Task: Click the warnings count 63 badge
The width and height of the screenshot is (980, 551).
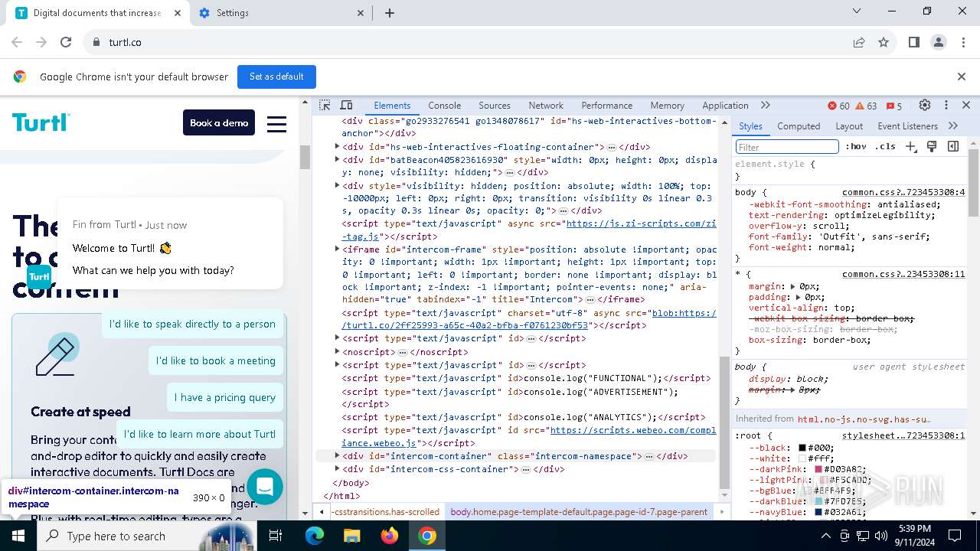Action: 866,106
